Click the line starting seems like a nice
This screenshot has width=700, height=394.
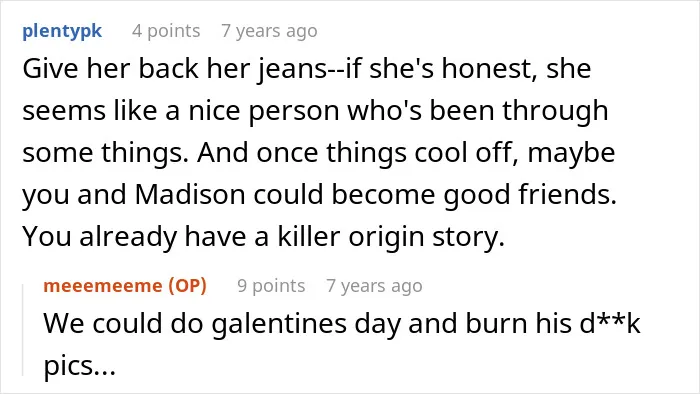tap(315, 111)
